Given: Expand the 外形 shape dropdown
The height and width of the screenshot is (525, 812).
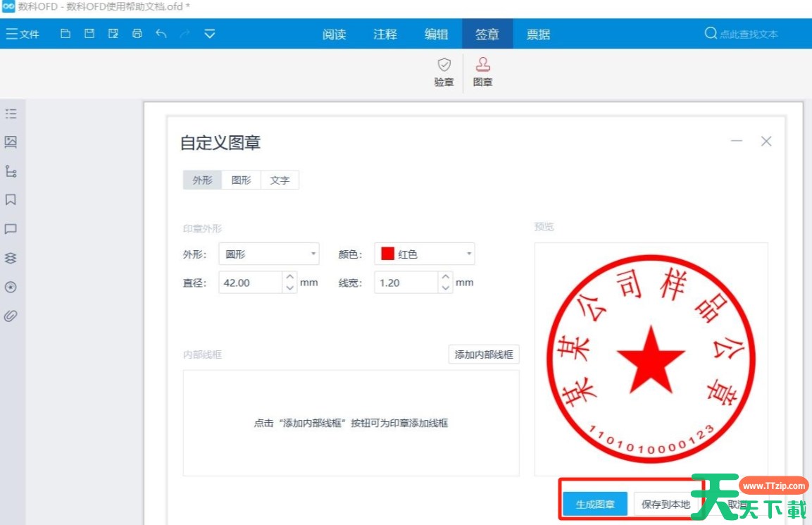Looking at the screenshot, I should (x=269, y=254).
